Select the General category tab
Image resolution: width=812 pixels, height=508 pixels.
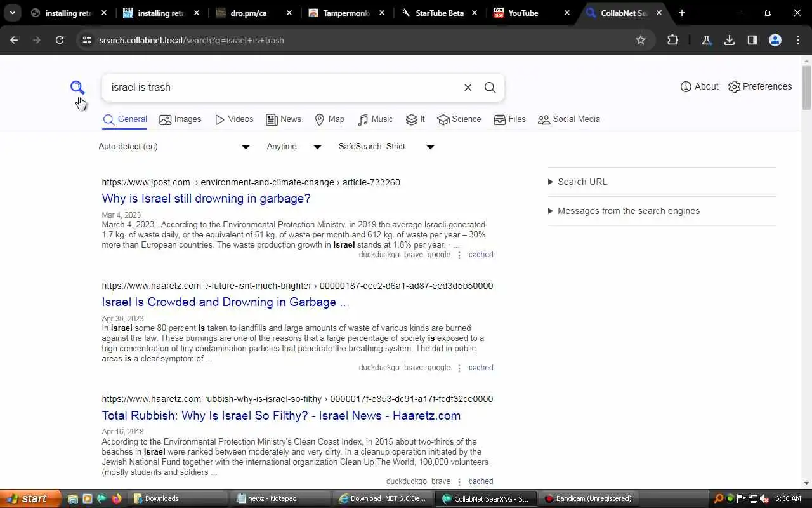tap(125, 119)
